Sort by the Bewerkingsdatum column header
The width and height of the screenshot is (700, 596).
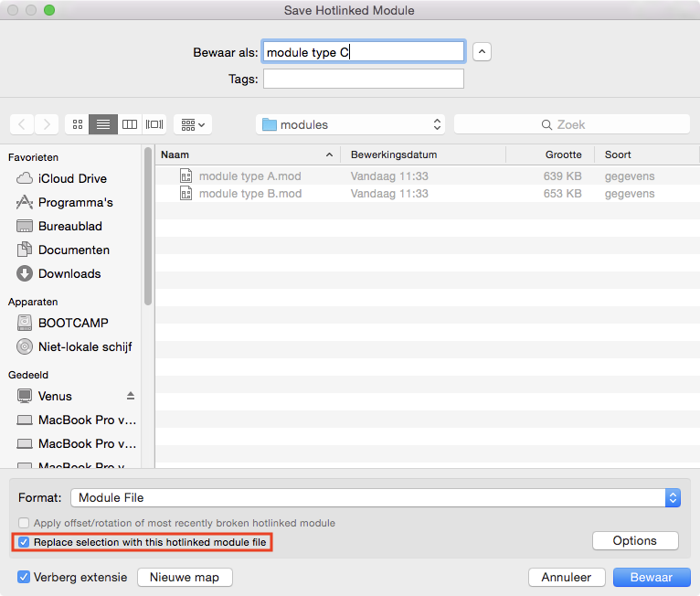point(423,154)
